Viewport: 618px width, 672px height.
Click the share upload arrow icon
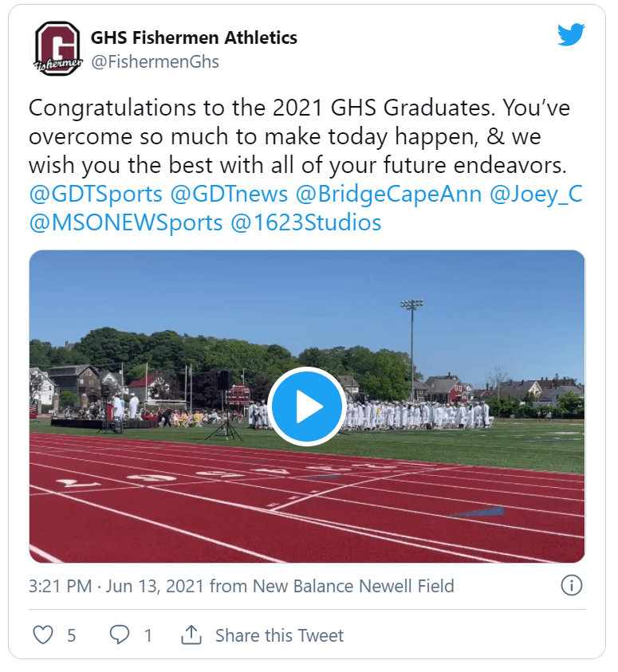191,635
